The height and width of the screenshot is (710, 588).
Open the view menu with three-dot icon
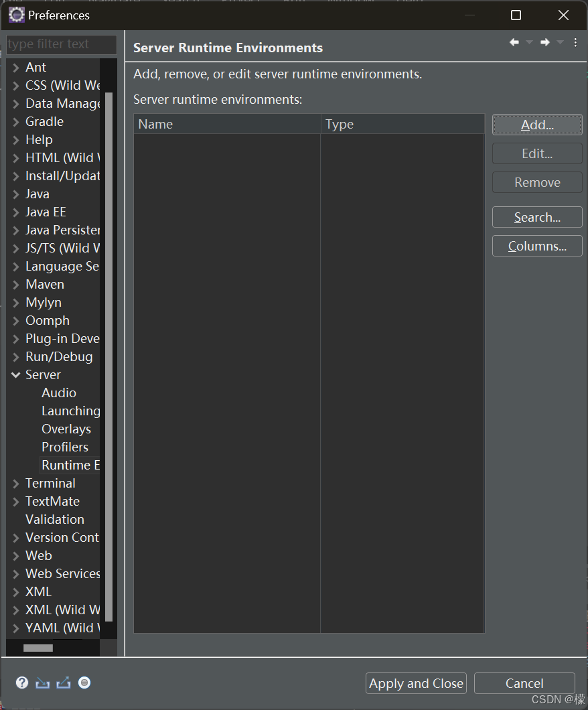click(575, 42)
